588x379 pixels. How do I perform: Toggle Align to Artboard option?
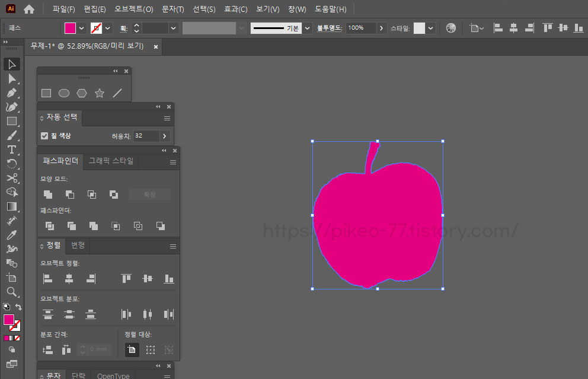(x=132, y=350)
